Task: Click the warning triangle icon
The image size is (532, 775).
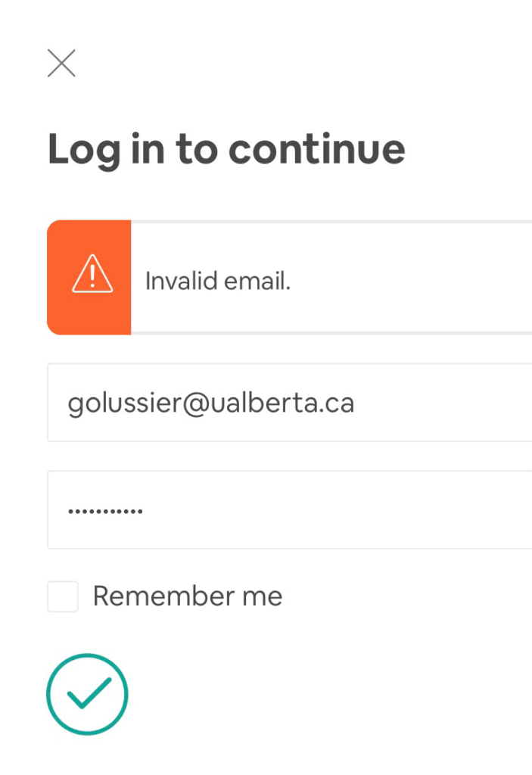Action: (92, 274)
